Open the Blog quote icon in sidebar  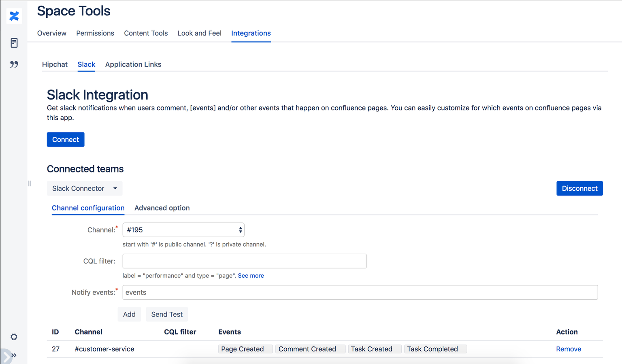14,64
